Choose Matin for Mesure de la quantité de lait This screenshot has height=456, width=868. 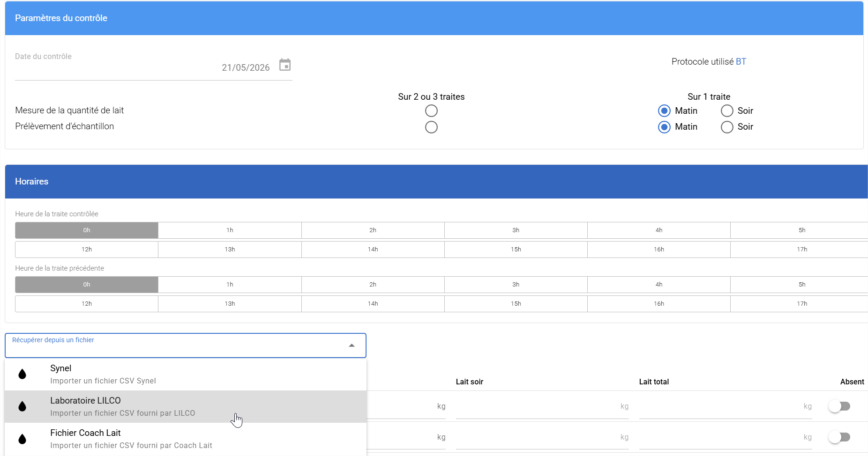tap(664, 111)
